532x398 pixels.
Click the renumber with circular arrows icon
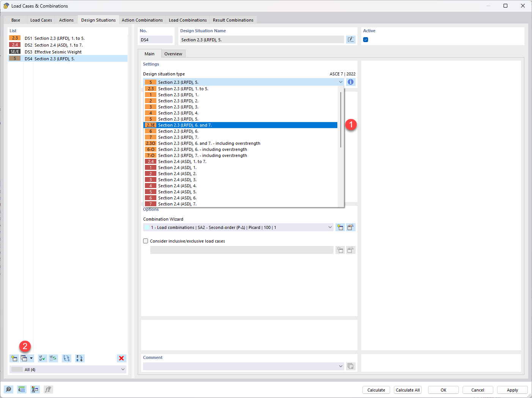pos(66,358)
